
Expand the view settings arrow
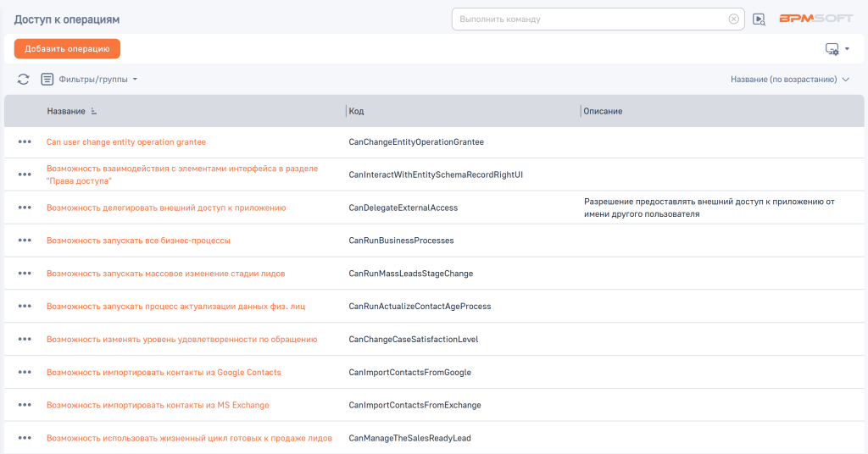(847, 49)
